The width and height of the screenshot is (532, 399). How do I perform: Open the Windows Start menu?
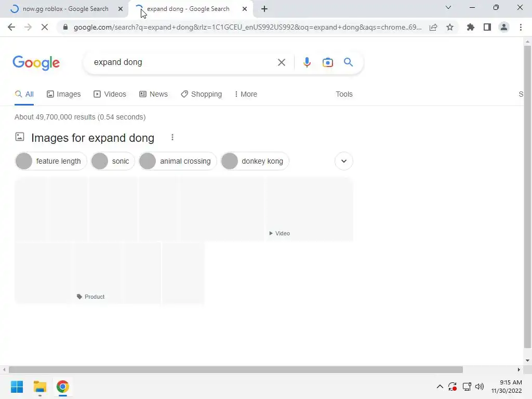click(17, 387)
